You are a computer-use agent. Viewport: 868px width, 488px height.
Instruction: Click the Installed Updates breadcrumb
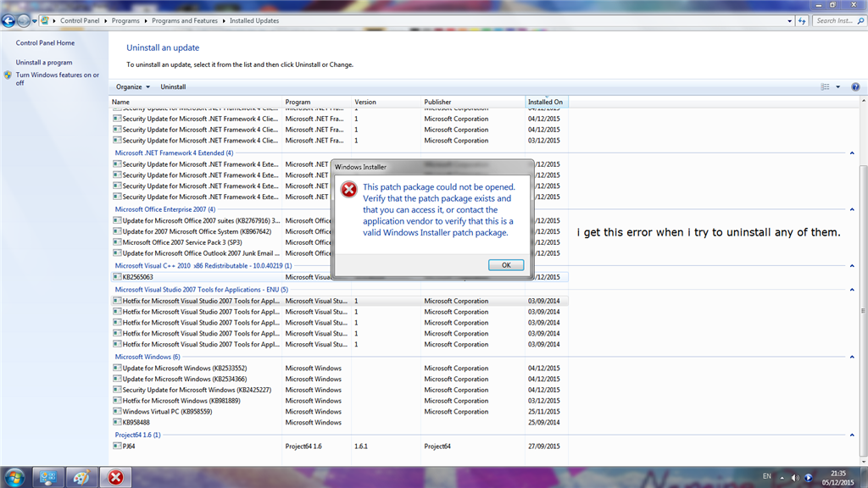click(x=254, y=21)
